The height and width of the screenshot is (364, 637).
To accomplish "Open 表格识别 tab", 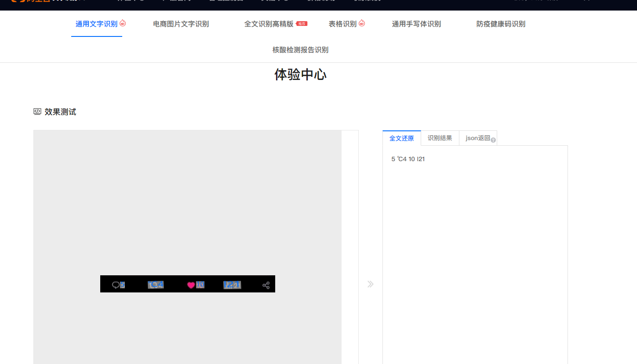I will tap(342, 24).
